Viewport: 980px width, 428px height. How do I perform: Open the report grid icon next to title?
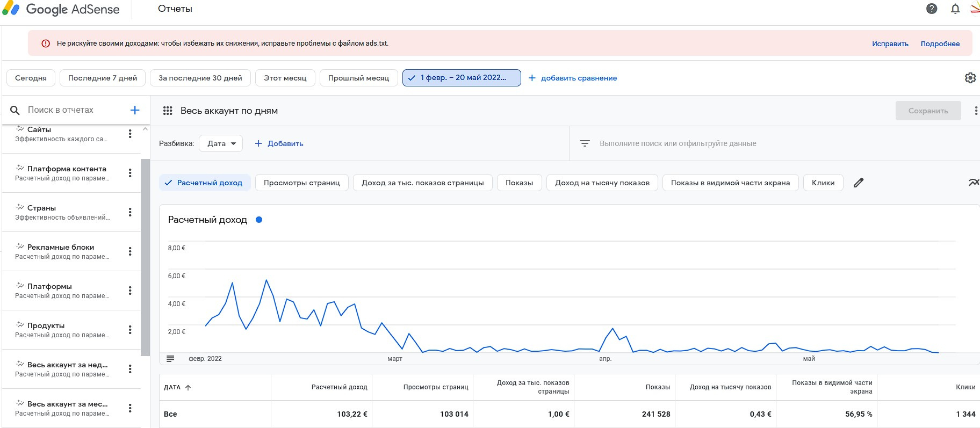168,111
